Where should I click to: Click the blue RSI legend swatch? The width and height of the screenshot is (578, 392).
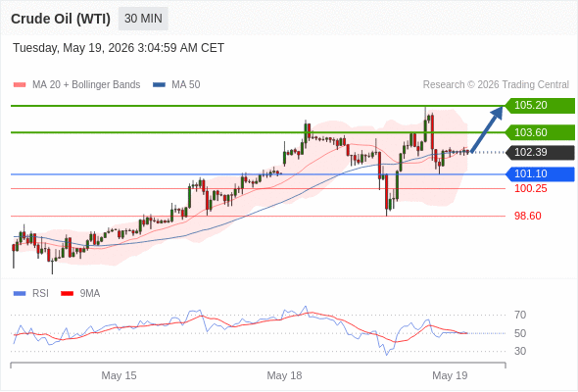(20, 294)
